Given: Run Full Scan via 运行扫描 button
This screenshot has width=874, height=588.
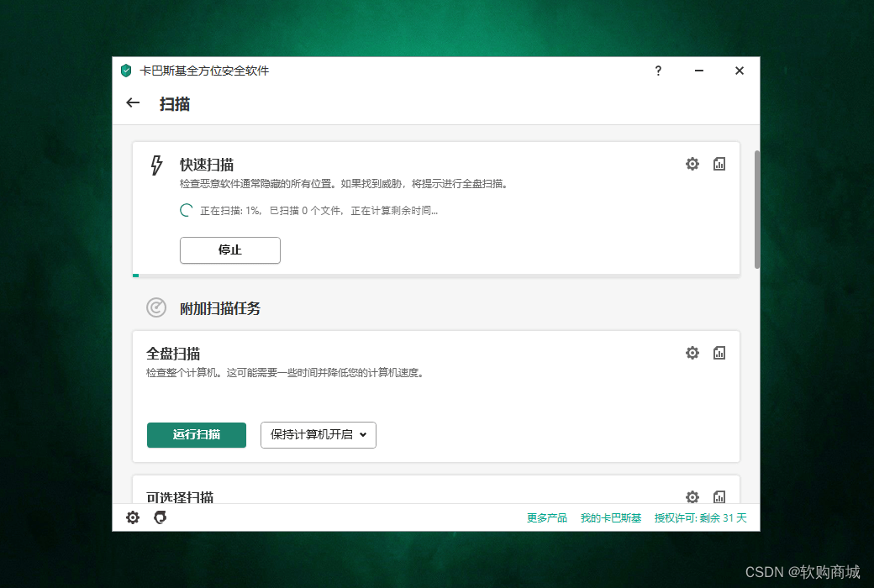Looking at the screenshot, I should coord(196,435).
